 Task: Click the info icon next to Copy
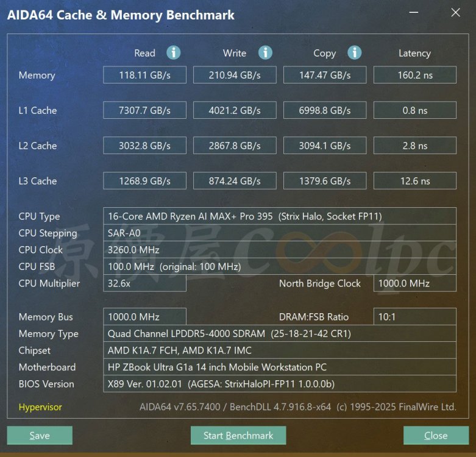click(x=354, y=53)
